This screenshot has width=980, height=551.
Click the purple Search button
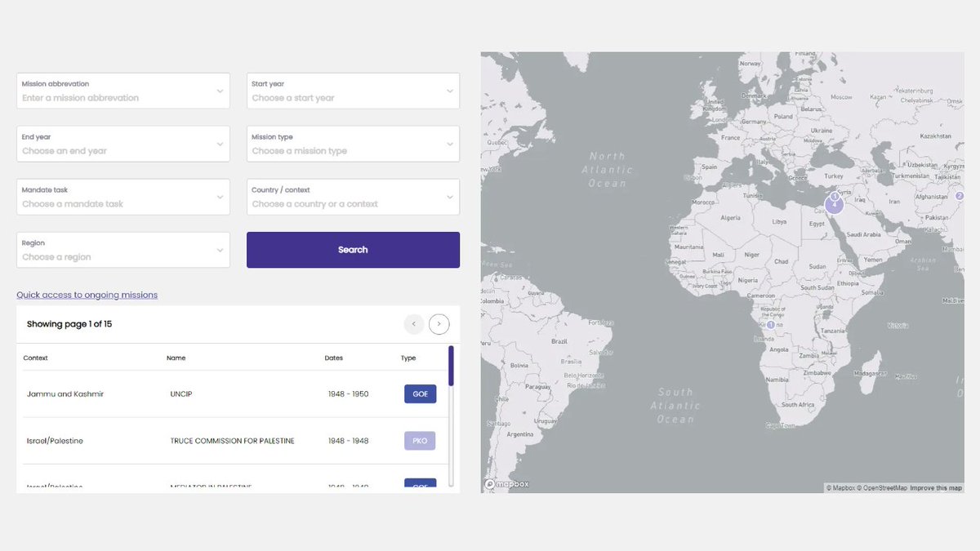tap(353, 250)
